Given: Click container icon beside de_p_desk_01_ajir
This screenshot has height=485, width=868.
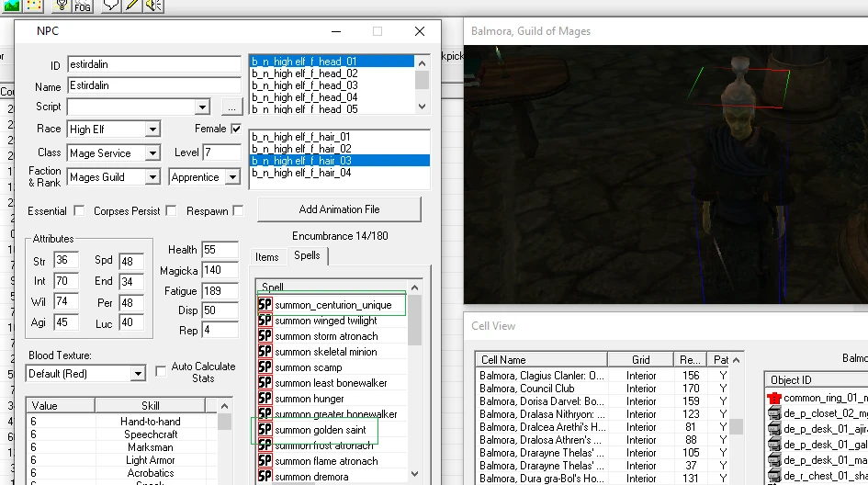Looking at the screenshot, I should [x=774, y=429].
